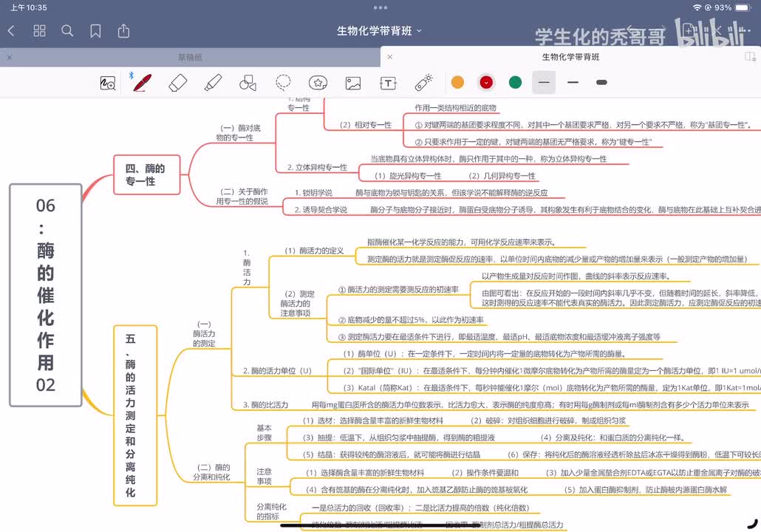Tap the 3. 酶的比活力 node
This screenshot has height=532, width=761.
click(x=265, y=405)
